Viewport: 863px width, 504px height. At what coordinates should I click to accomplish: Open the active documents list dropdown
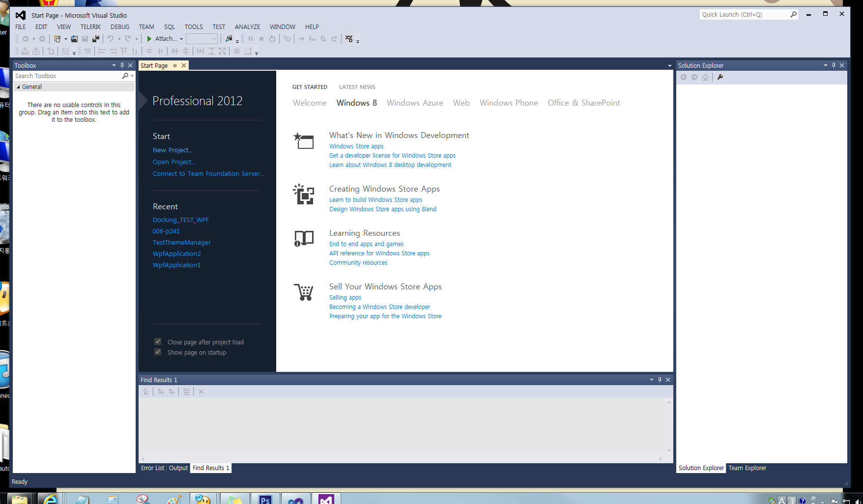coord(669,66)
